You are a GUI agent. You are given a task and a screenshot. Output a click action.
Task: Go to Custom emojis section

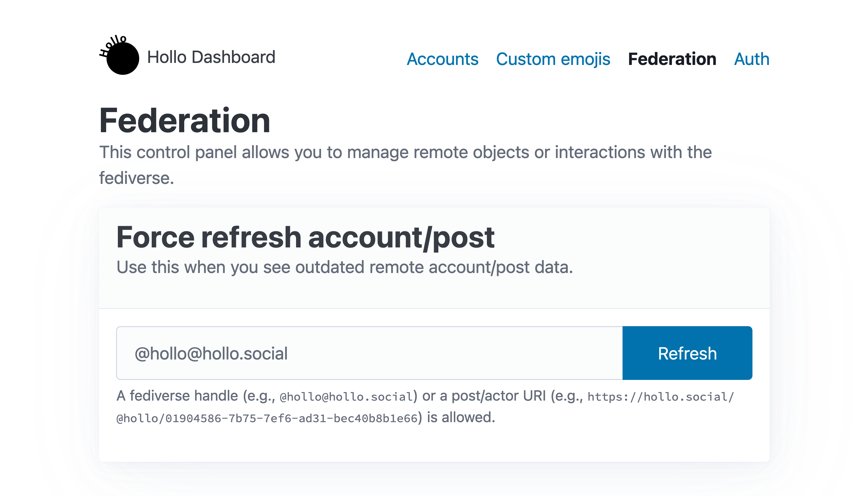552,59
